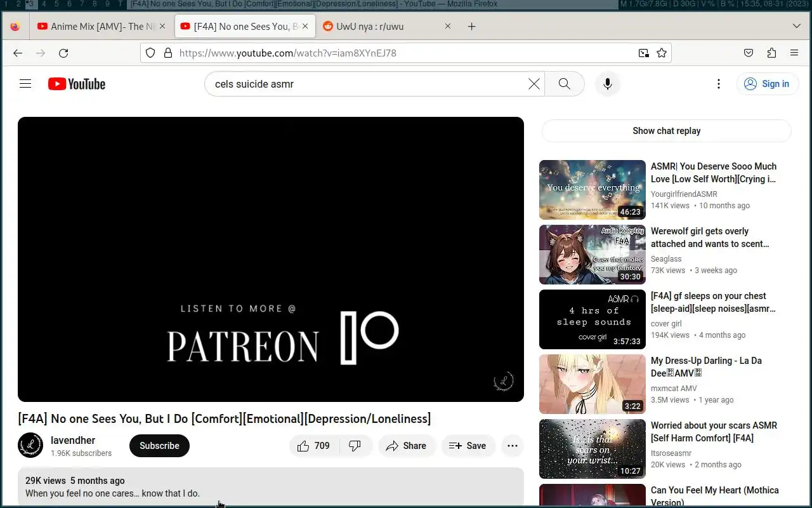The height and width of the screenshot is (508, 812).
Task: Visit the YourgirlfriendASMR channel name
Action: (x=684, y=194)
